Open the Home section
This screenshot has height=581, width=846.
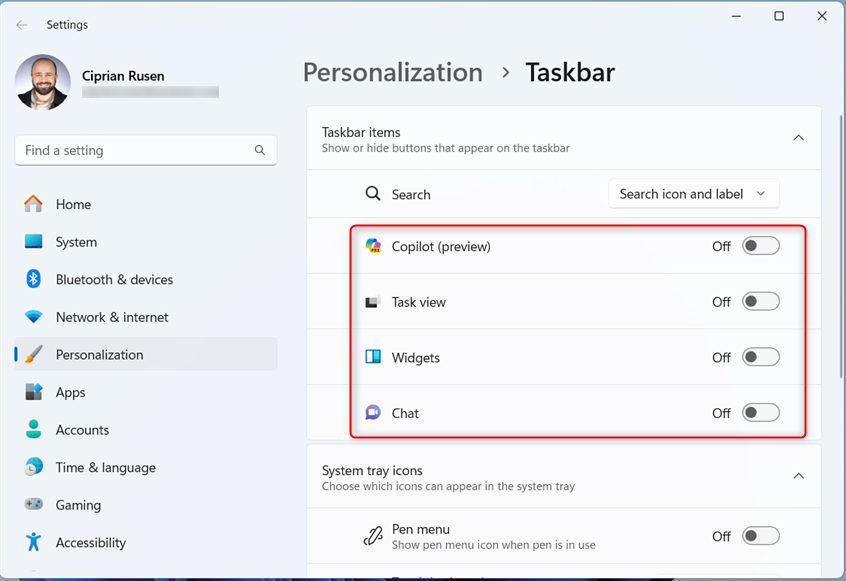click(146, 204)
